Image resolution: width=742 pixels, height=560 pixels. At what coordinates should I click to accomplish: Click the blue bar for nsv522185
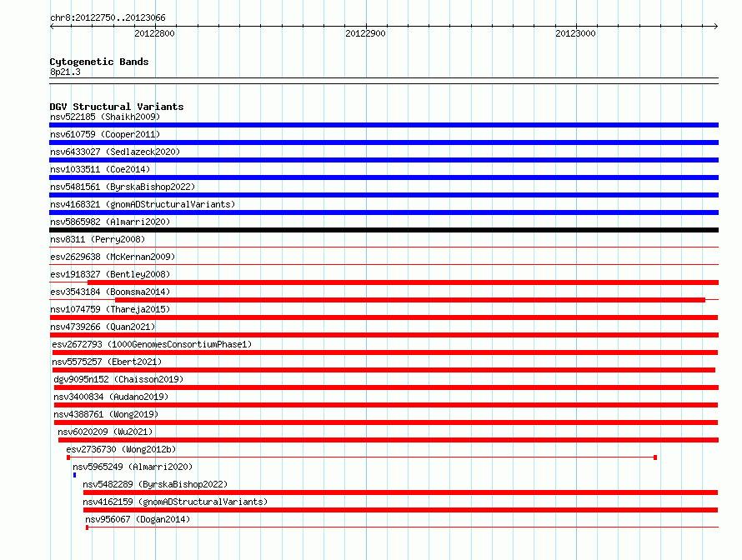(x=384, y=125)
